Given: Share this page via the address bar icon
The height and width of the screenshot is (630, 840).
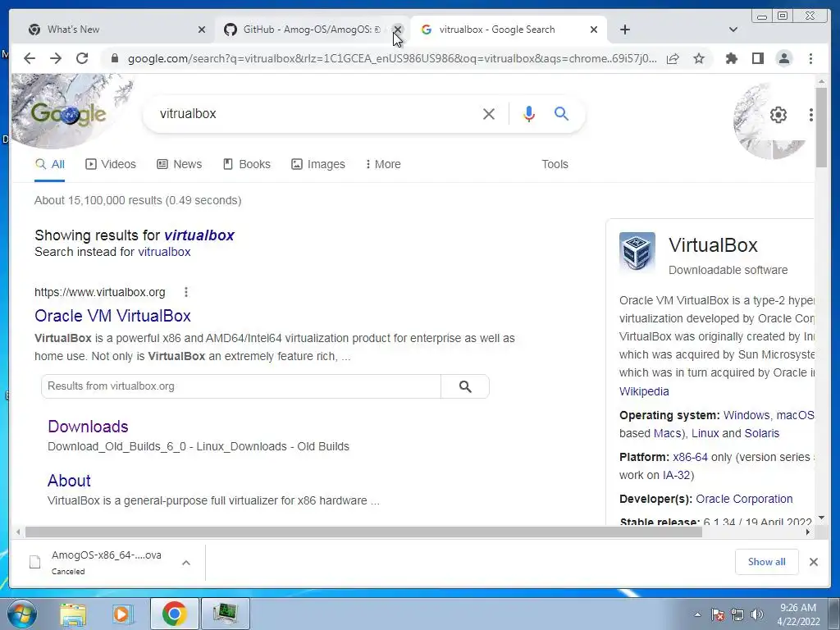Looking at the screenshot, I should click(673, 58).
